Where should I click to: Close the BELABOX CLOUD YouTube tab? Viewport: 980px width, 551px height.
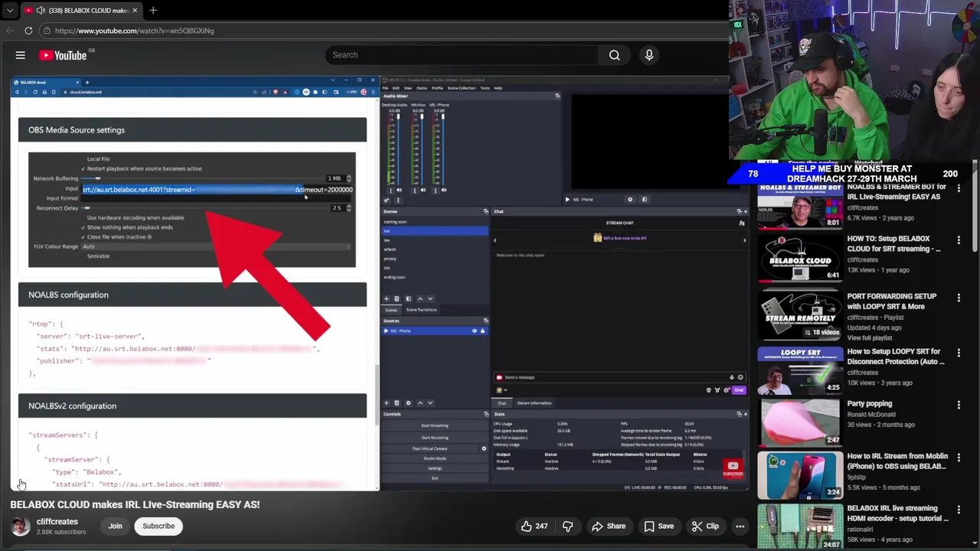coord(135,10)
